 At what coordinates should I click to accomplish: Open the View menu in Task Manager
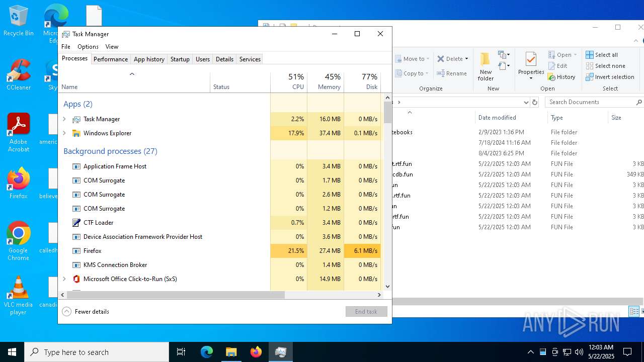pyautogui.click(x=112, y=47)
